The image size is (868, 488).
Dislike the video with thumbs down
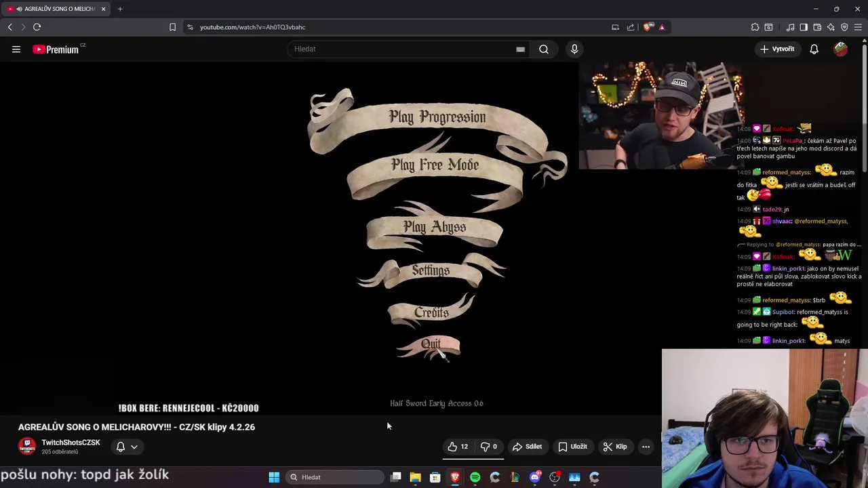click(x=489, y=447)
